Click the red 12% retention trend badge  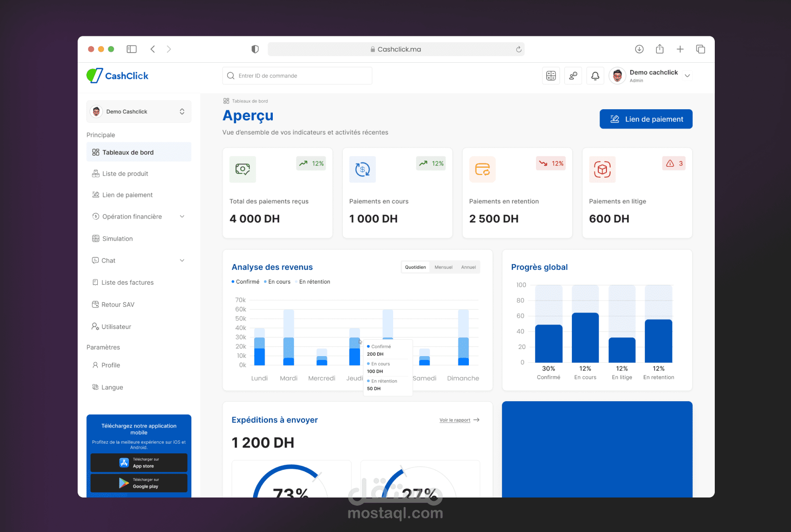click(x=551, y=163)
